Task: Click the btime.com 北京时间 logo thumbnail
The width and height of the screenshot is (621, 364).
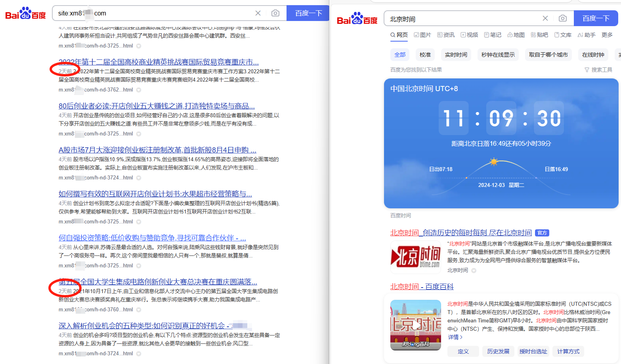Action: pos(416,257)
